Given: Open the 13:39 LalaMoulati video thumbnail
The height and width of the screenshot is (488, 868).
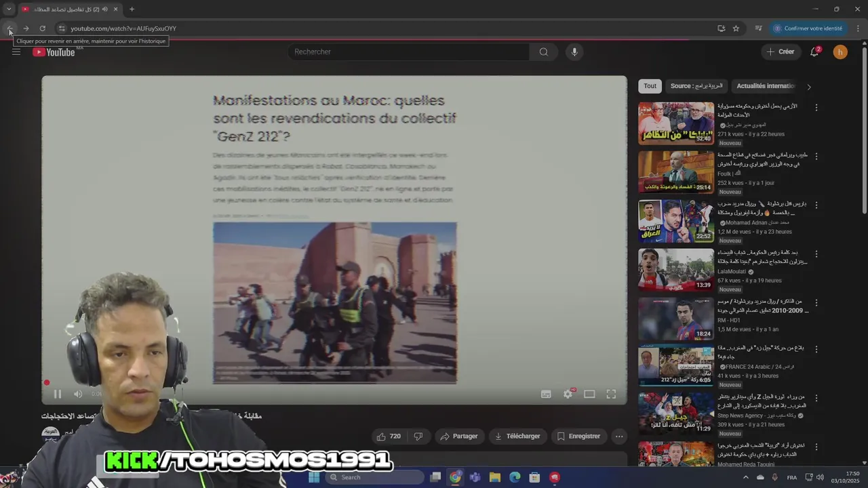Looking at the screenshot, I should click(676, 270).
